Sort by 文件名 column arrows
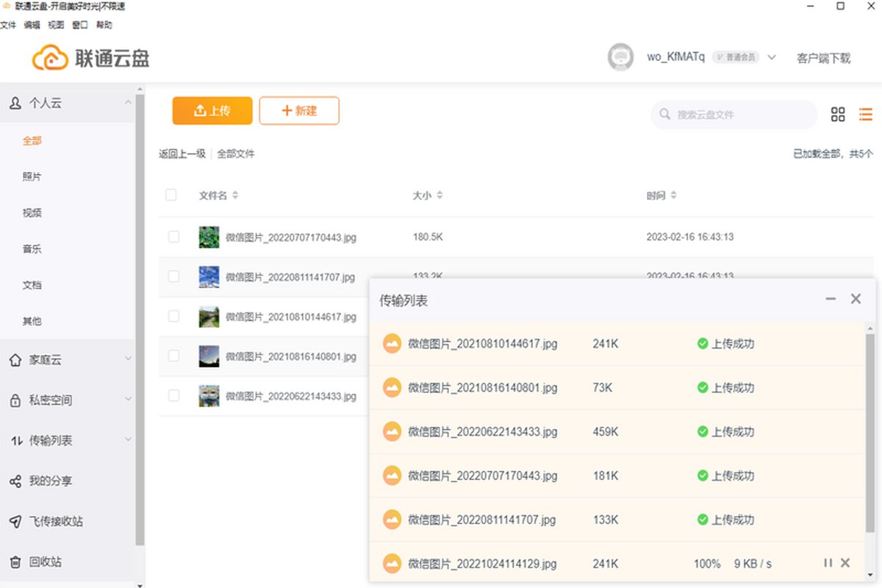 pyautogui.click(x=235, y=196)
